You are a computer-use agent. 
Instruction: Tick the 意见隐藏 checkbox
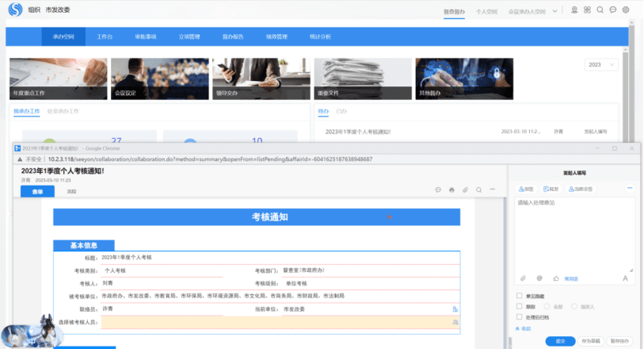click(x=519, y=296)
